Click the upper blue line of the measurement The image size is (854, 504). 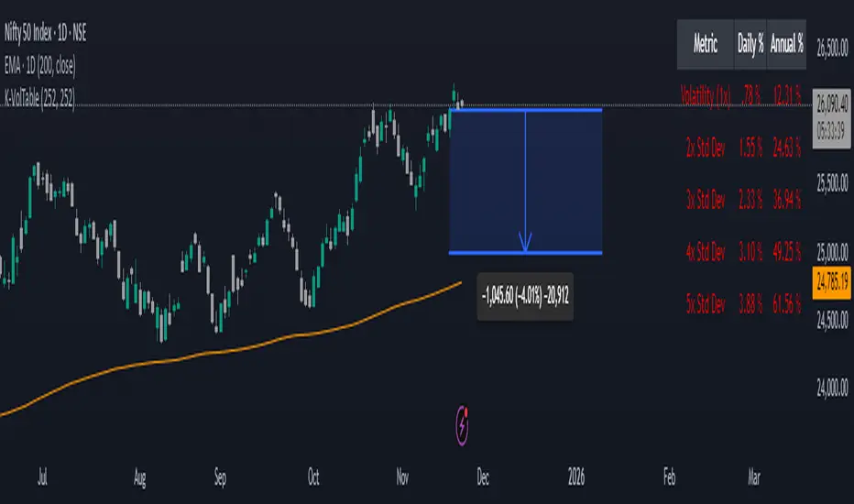568,110
